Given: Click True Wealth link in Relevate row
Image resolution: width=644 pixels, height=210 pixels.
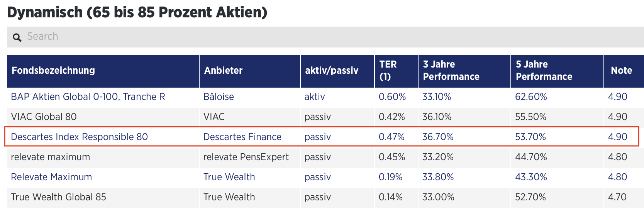Looking at the screenshot, I should (229, 177).
